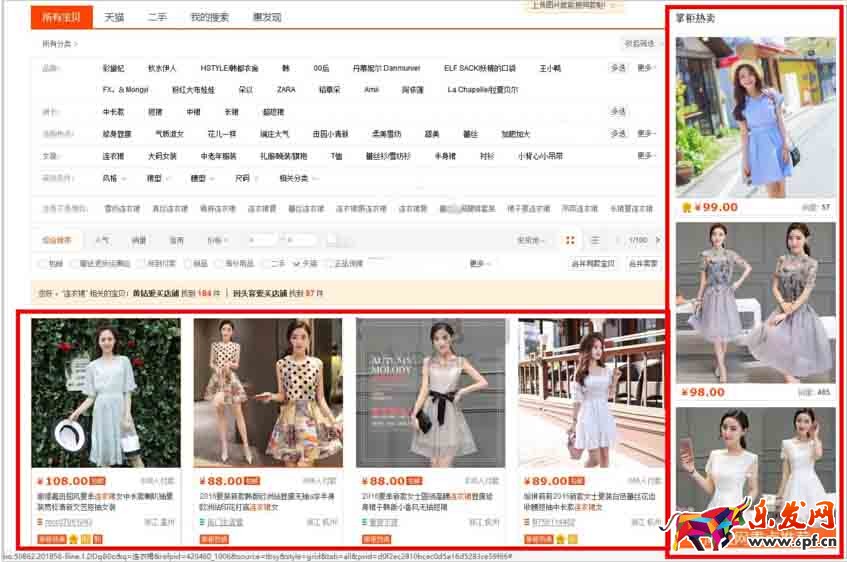
Task: Click shop icon under first ¥88.00 product
Action: pos(199,522)
